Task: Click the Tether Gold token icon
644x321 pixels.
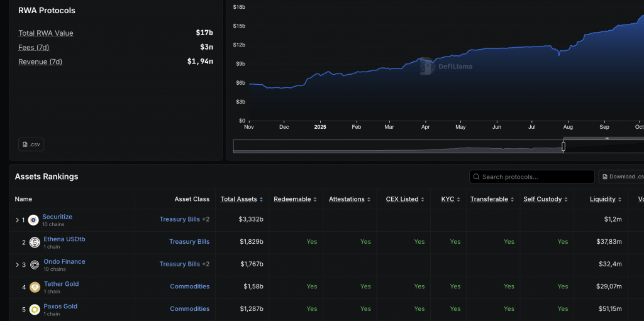Action: pyautogui.click(x=35, y=287)
